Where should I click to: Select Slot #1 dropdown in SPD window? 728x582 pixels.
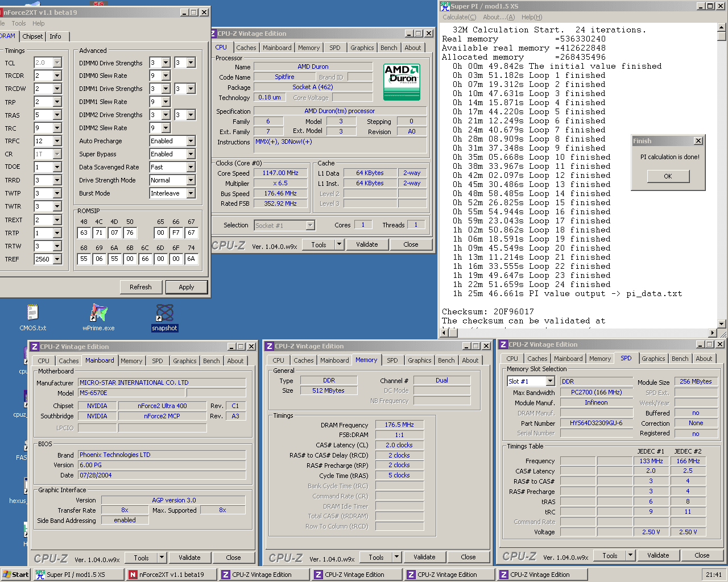pos(531,381)
